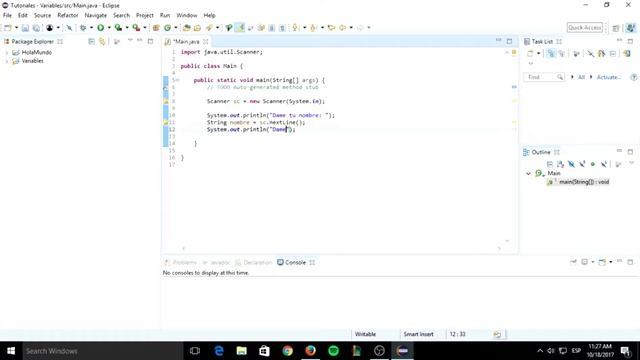Image resolution: width=640 pixels, height=360 pixels.
Task: Open the Open Perspective icon
Action: [x=616, y=28]
